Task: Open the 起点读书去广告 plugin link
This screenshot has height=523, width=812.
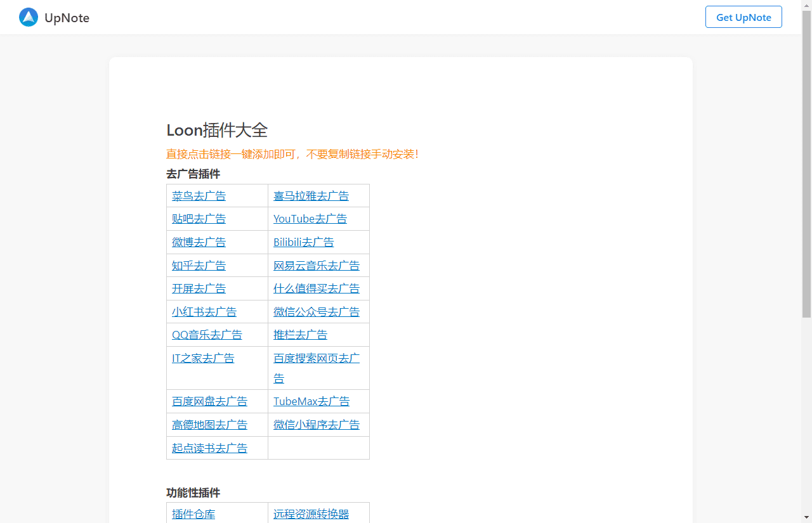Action: coord(209,448)
